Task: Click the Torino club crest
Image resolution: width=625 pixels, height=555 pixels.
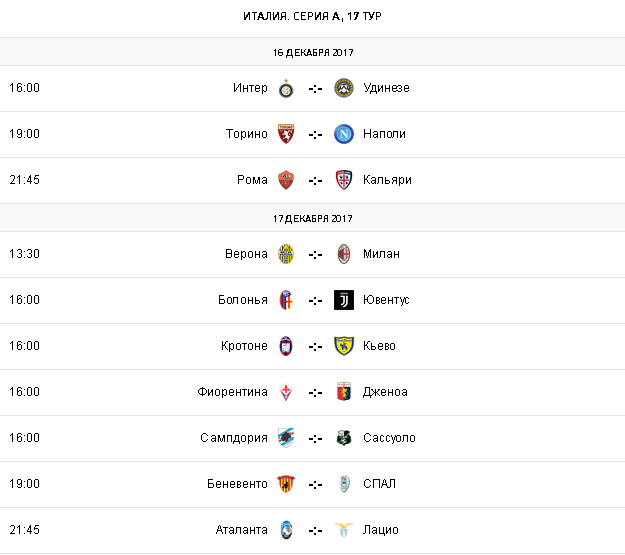Action: coord(286,134)
